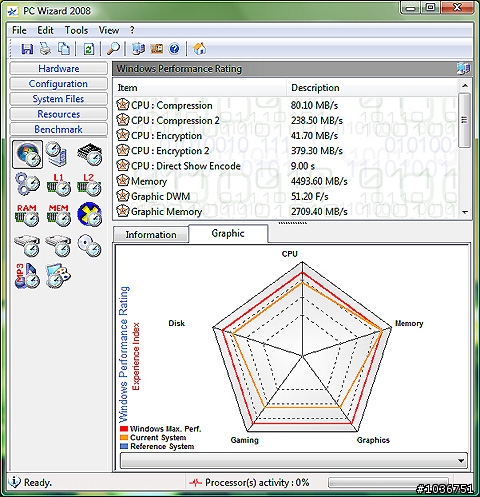Click the PC Wizard title bar icon
The width and height of the screenshot is (480, 497).
[x=13, y=12]
